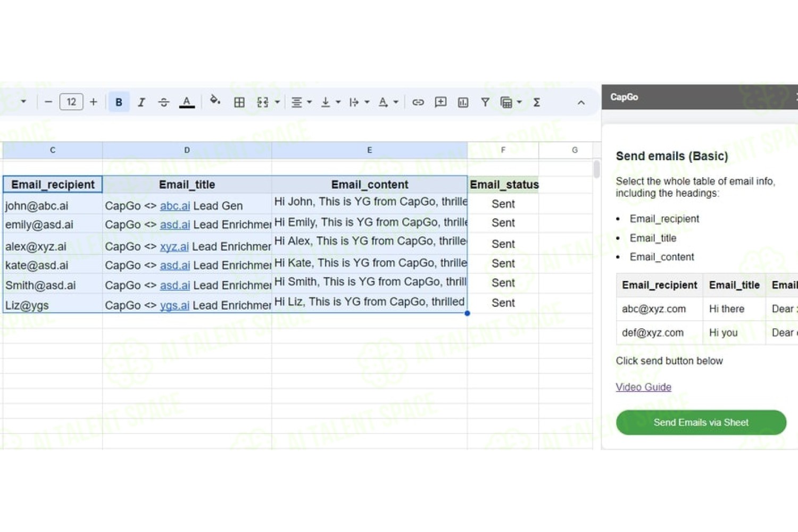Open the text color picker
The image size is (798, 532).
pyautogui.click(x=187, y=102)
